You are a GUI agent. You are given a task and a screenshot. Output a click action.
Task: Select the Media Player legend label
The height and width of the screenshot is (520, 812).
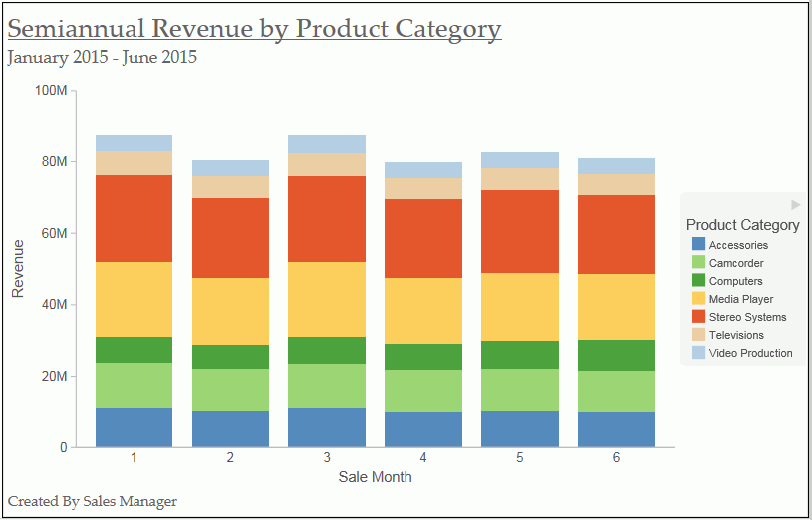pyautogui.click(x=741, y=299)
